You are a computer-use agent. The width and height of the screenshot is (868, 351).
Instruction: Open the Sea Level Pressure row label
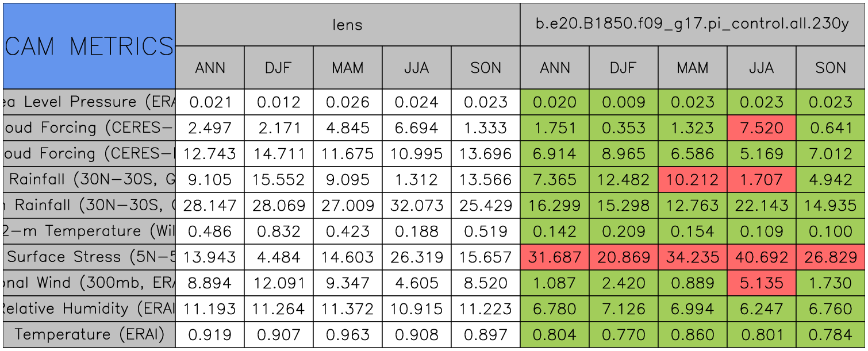click(89, 102)
